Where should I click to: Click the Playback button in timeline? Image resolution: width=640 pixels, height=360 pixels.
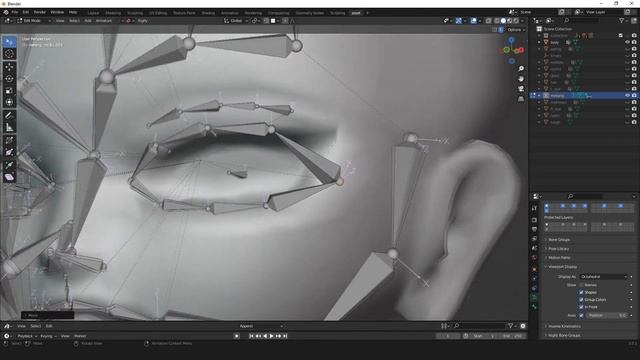click(x=27, y=336)
